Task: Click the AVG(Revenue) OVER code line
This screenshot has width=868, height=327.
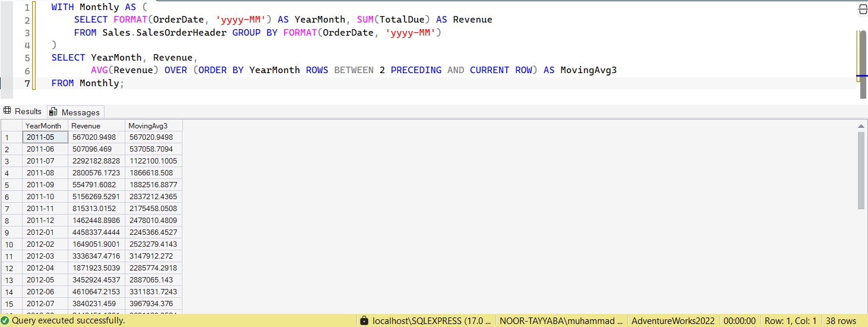Action: click(x=353, y=70)
